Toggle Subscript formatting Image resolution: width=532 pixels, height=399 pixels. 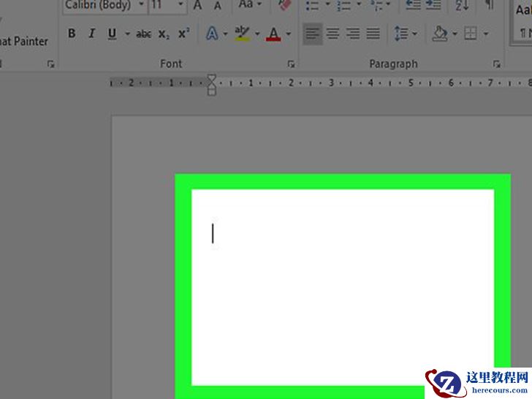[x=164, y=34]
